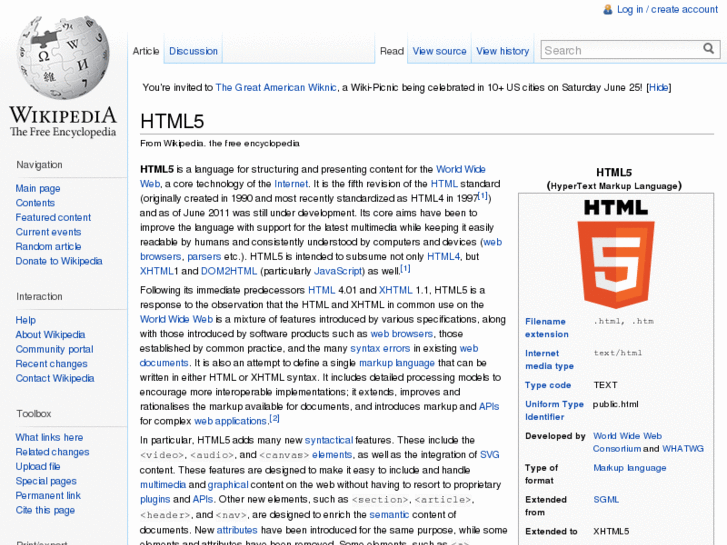
Task: Open Filename extension infobox link
Action: [547, 327]
